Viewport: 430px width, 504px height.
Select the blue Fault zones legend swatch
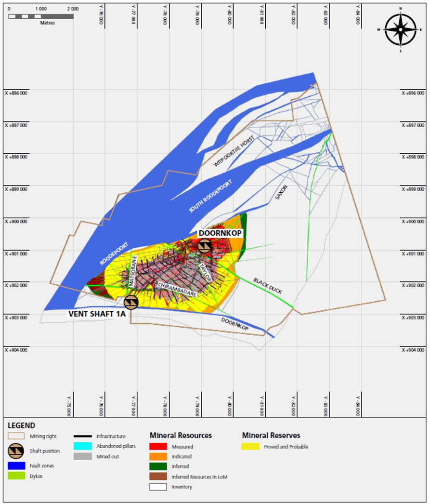coord(16,465)
